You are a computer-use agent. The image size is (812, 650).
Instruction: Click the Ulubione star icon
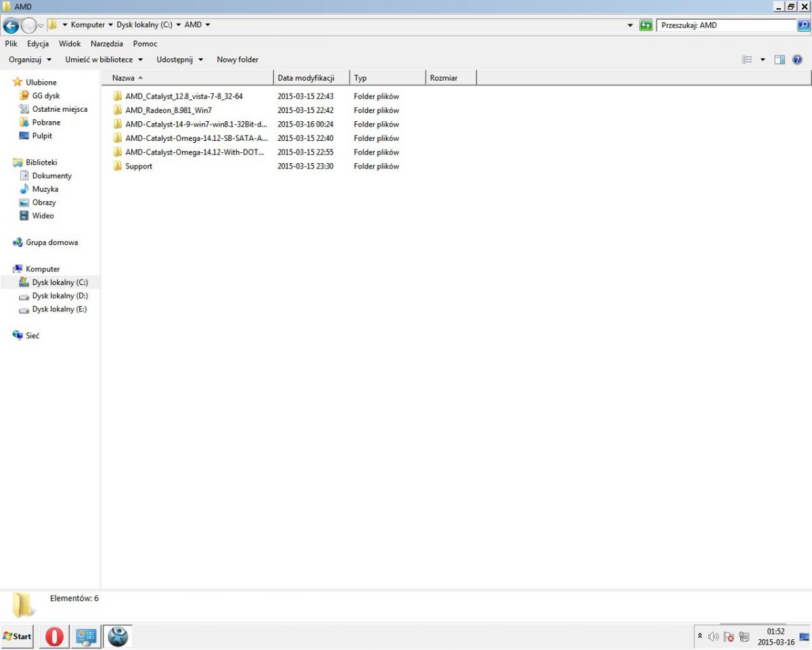[x=18, y=82]
